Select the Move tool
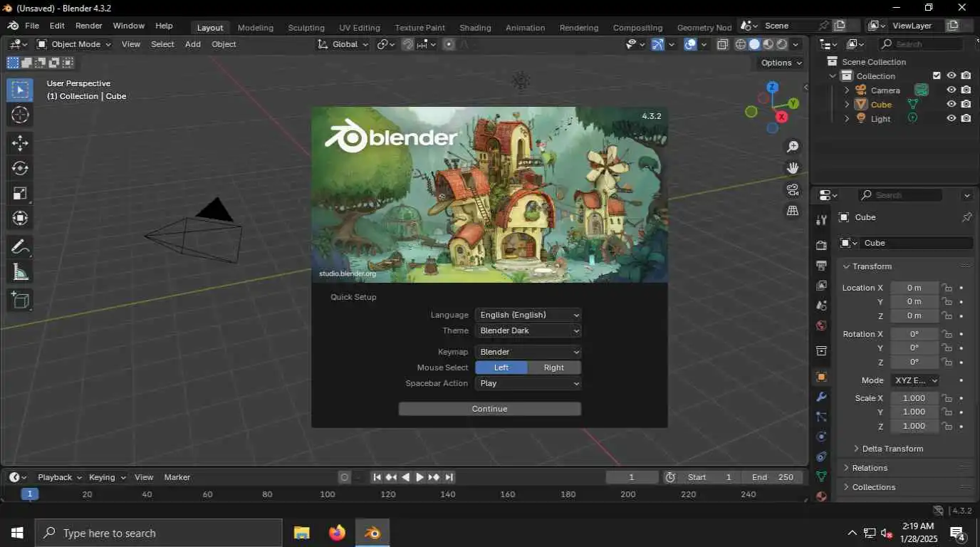 [20, 143]
